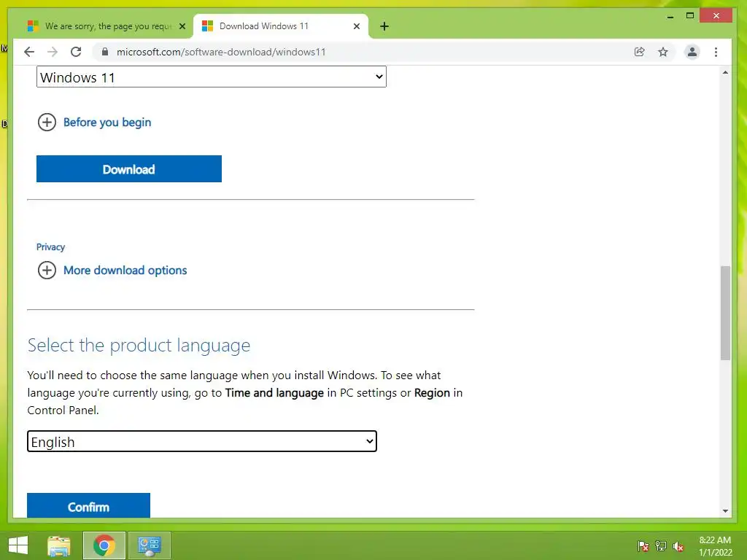The width and height of the screenshot is (747, 560).
Task: Maximize the Chrome window
Action: 690,16
